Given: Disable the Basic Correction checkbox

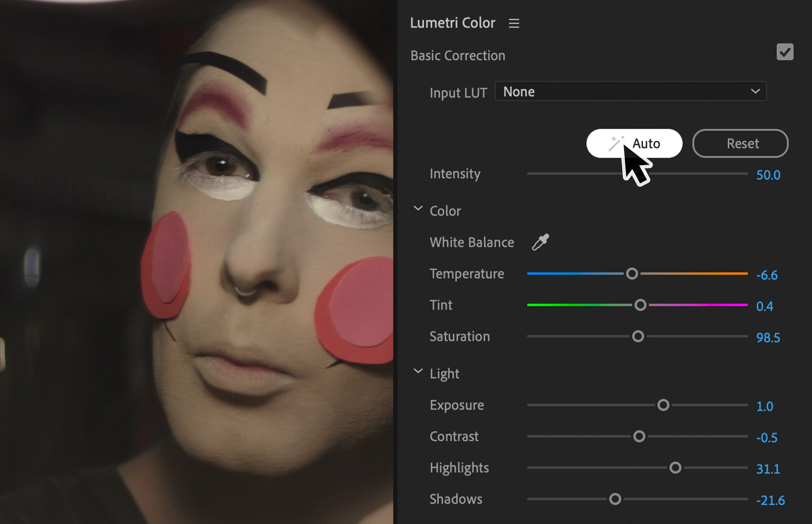Looking at the screenshot, I should (784, 52).
